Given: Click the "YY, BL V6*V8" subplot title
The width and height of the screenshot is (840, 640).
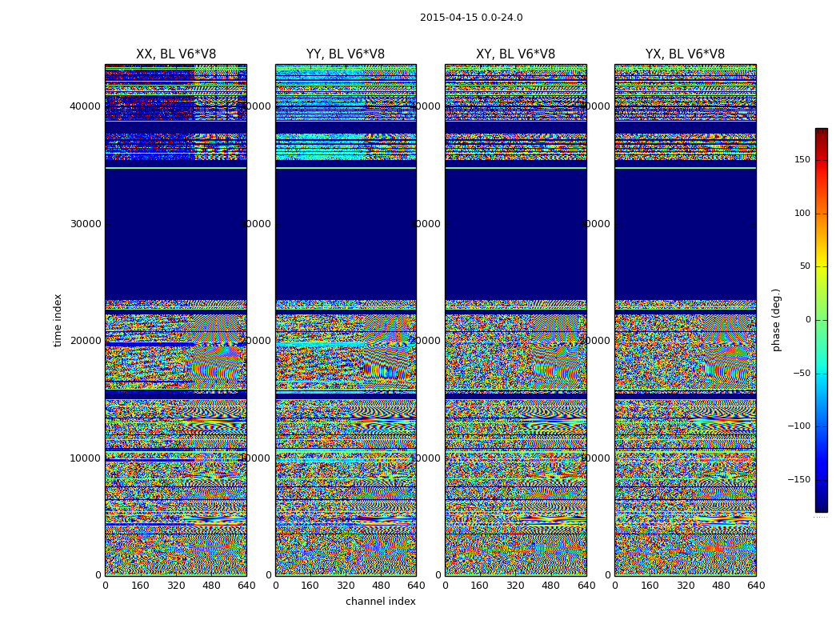Looking at the screenshot, I should [346, 54].
